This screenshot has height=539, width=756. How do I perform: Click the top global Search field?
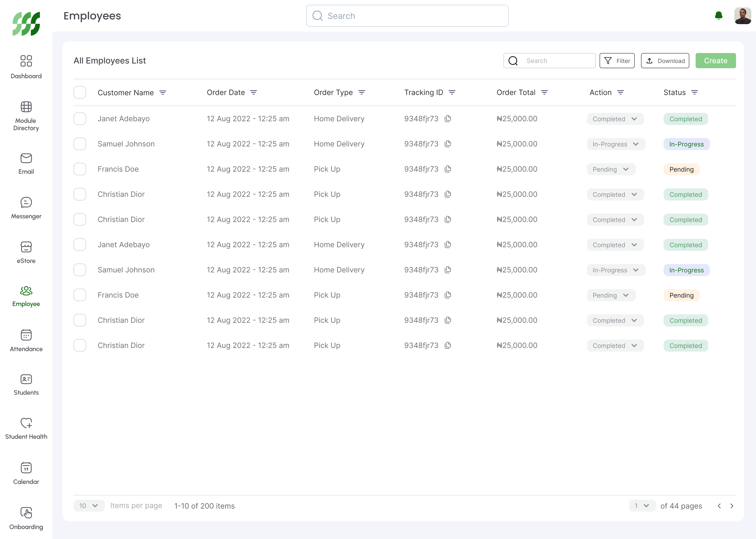coord(407,15)
